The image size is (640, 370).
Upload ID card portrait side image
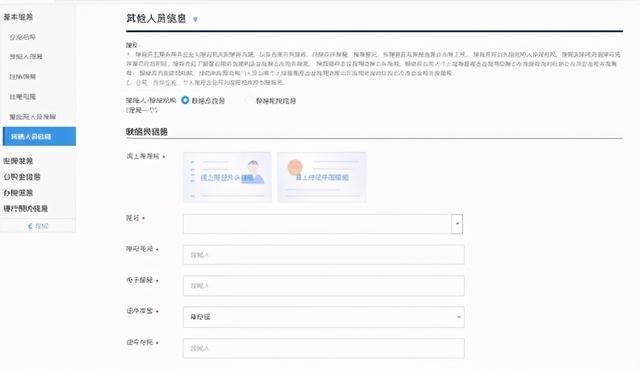click(227, 177)
